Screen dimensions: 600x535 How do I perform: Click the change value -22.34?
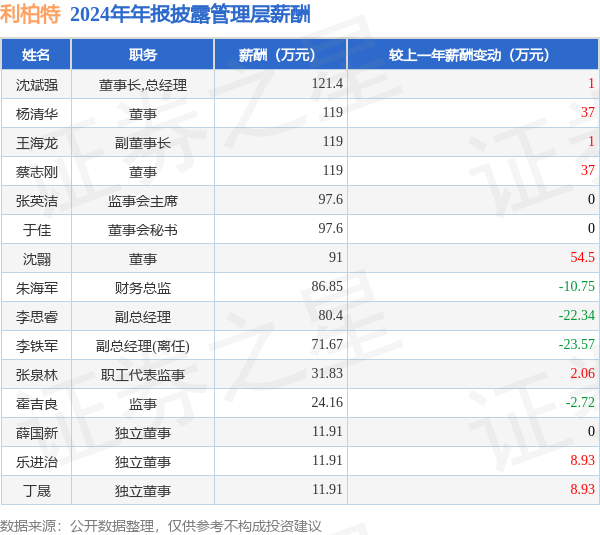tap(577, 315)
